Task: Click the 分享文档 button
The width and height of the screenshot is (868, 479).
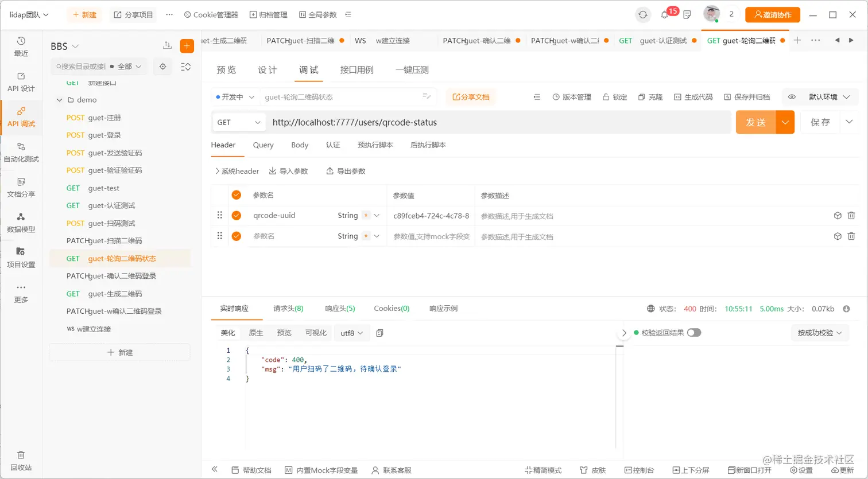Action: (x=471, y=97)
